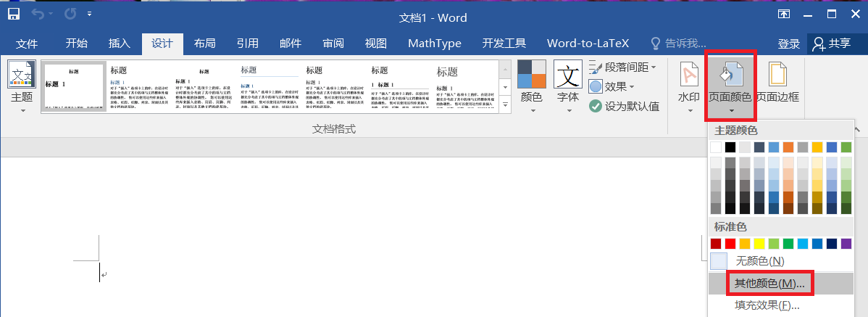Switch to the 布局 tab
Image resolution: width=868 pixels, height=317 pixels.
204,44
